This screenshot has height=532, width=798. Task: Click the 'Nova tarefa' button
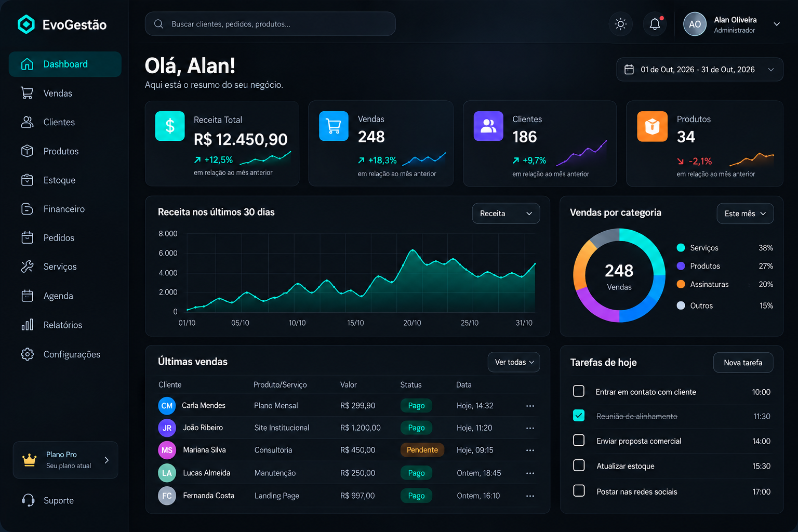click(x=743, y=363)
